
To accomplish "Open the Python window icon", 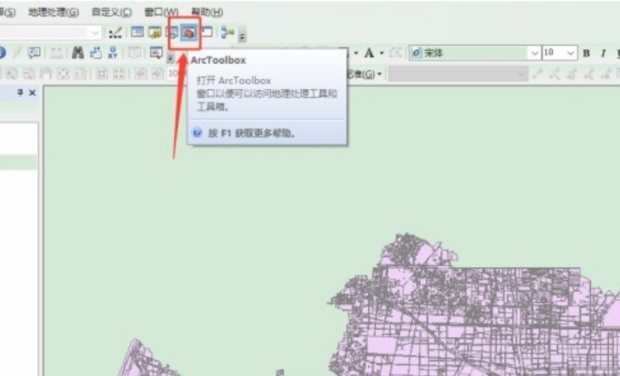I will click(x=207, y=32).
